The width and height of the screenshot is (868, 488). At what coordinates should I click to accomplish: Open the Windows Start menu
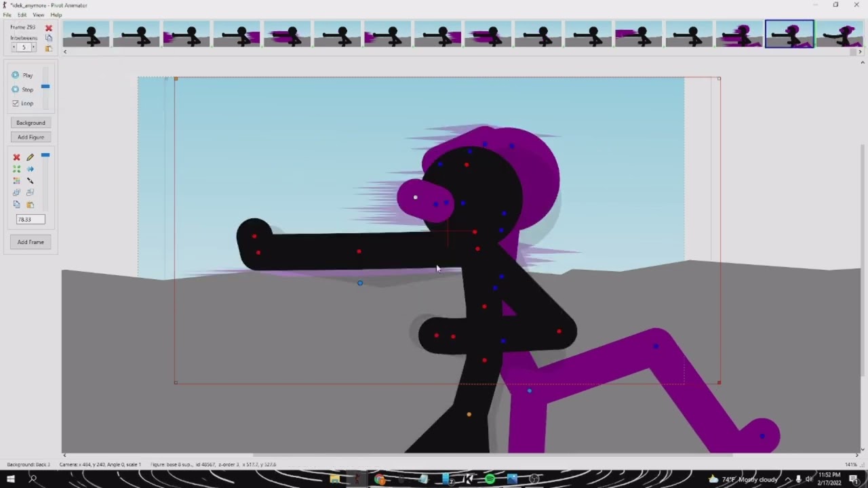click(x=11, y=479)
